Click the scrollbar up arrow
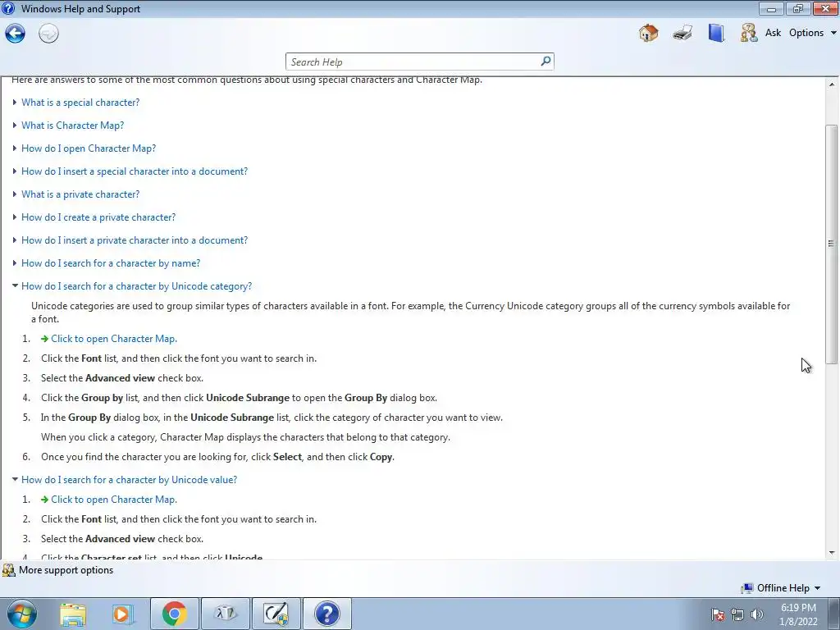The height and width of the screenshot is (630, 840). click(831, 84)
